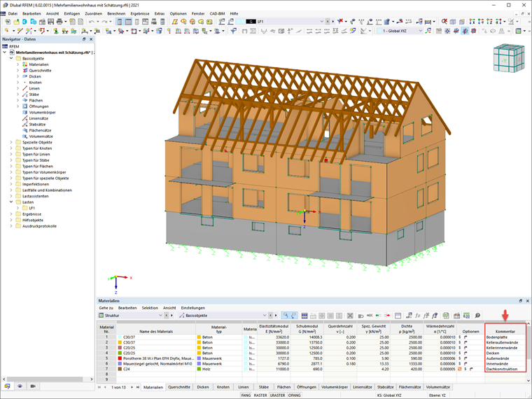The width and height of the screenshot is (532, 399).
Task: Open the Ergebnisse menu
Action: tap(140, 13)
